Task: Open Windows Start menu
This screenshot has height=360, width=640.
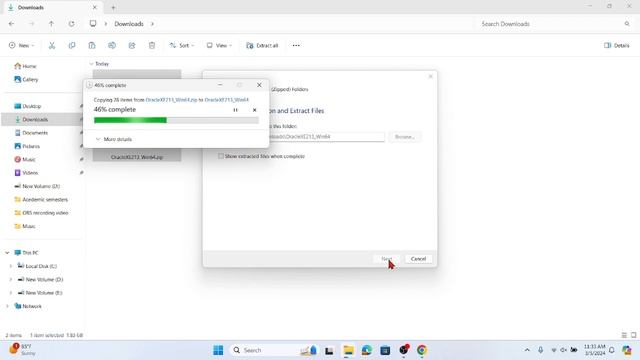Action: click(218, 350)
